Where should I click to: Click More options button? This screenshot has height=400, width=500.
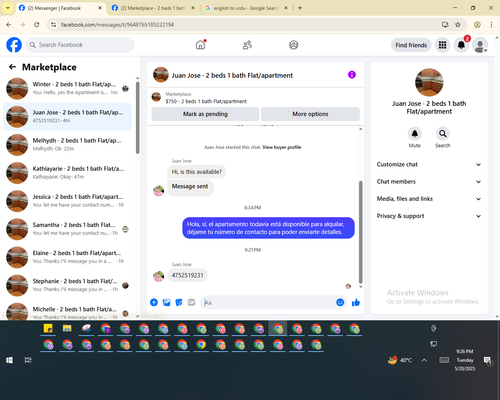pyautogui.click(x=310, y=114)
